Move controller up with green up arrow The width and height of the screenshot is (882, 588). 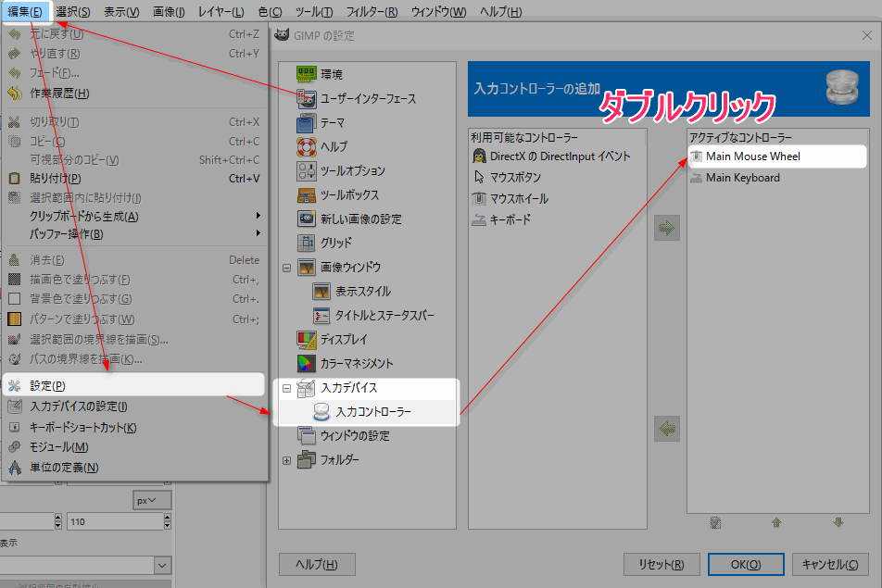776,523
